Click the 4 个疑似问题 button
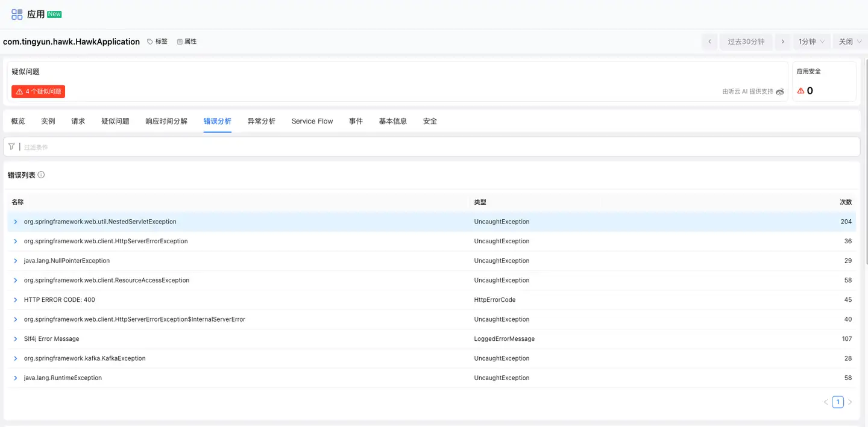868x427 pixels. pyautogui.click(x=38, y=92)
